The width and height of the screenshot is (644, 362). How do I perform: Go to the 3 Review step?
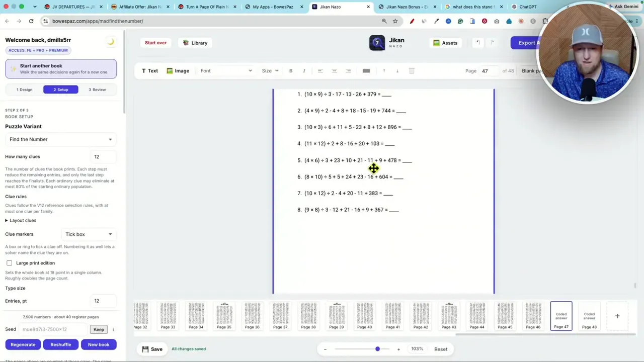click(97, 89)
